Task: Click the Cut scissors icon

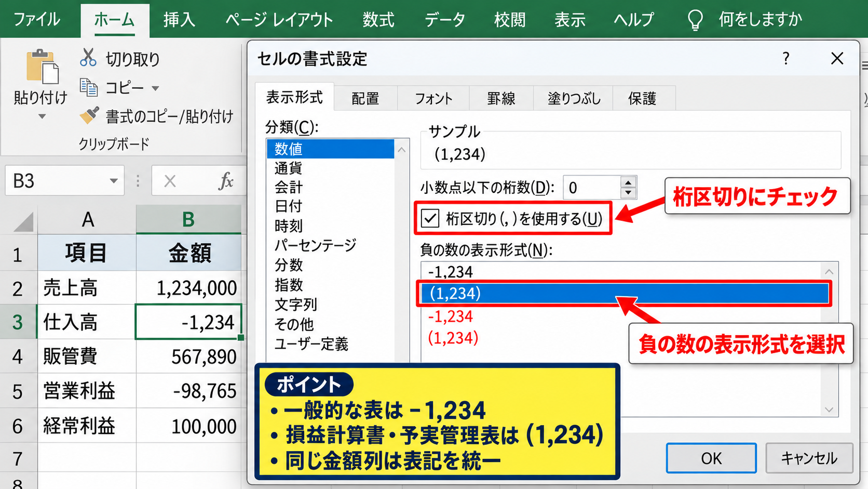Action: point(88,58)
